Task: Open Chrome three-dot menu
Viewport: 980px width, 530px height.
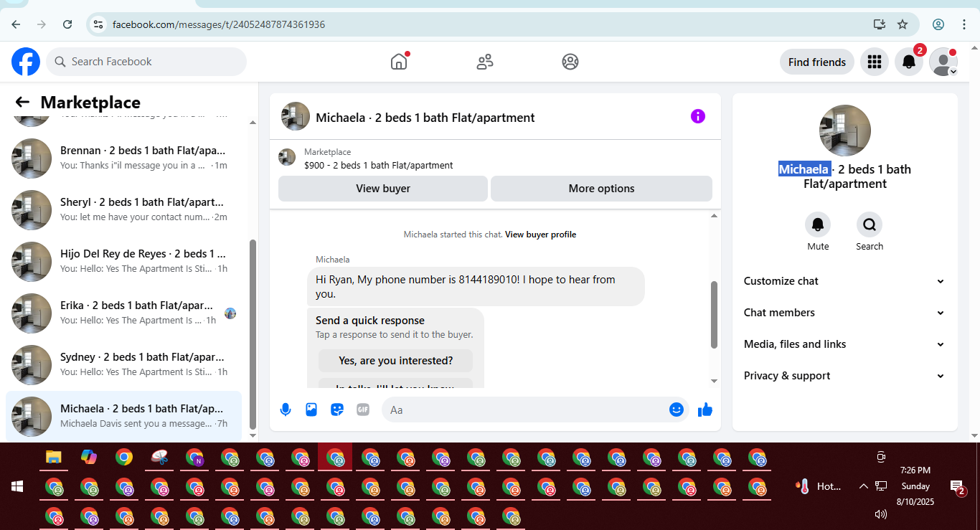Action: 964,24
